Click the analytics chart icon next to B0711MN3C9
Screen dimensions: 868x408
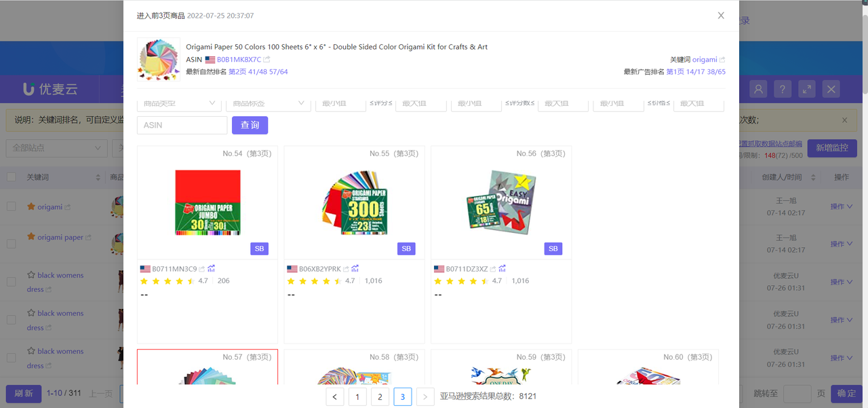[x=211, y=268]
